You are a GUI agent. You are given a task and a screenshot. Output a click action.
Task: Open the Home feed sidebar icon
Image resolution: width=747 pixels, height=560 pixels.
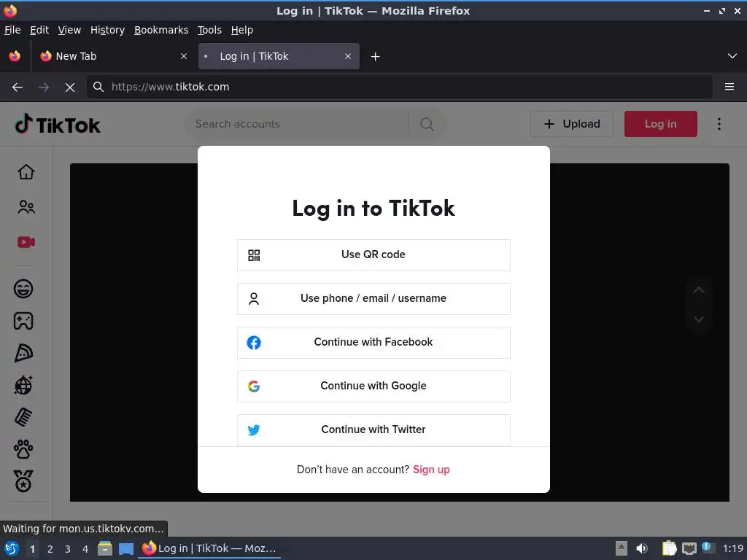tap(26, 172)
